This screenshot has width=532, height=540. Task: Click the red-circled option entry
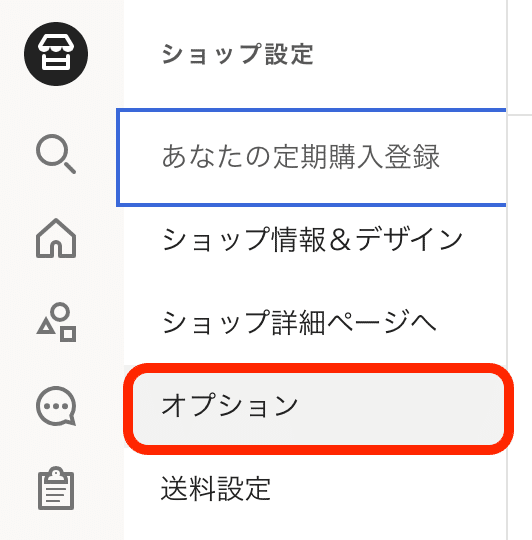tap(318, 409)
